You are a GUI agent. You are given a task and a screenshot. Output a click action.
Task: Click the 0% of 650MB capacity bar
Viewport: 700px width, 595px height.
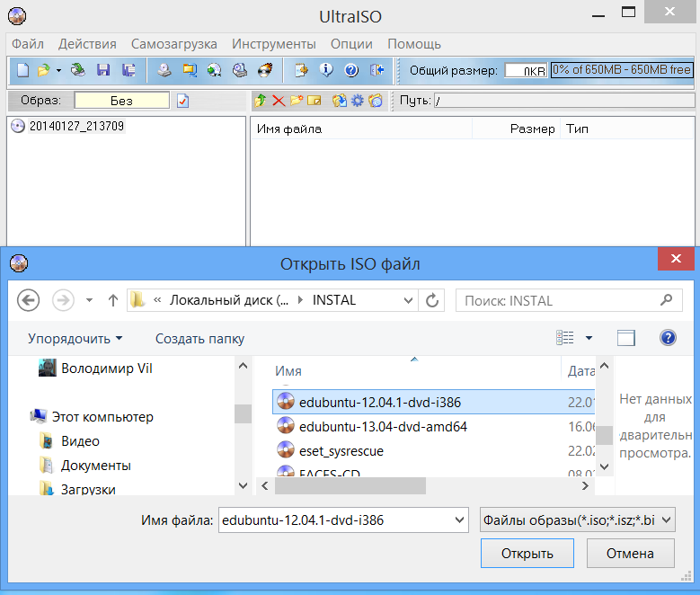(622, 70)
